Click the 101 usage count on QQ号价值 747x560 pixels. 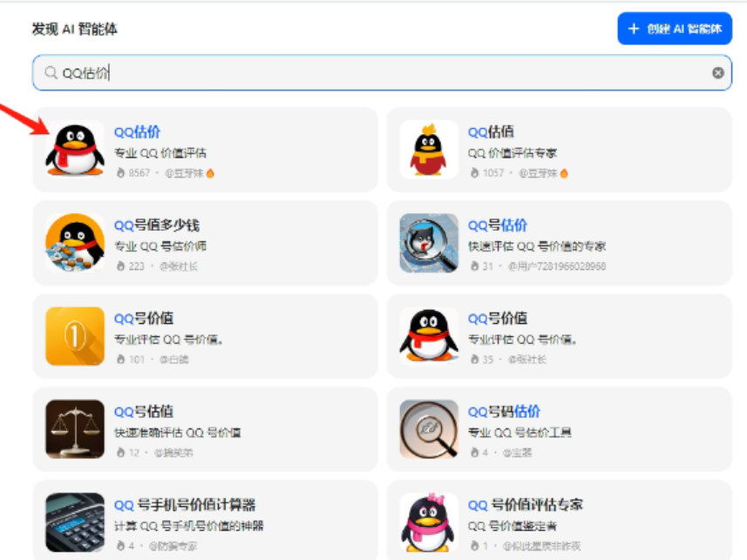[136, 360]
